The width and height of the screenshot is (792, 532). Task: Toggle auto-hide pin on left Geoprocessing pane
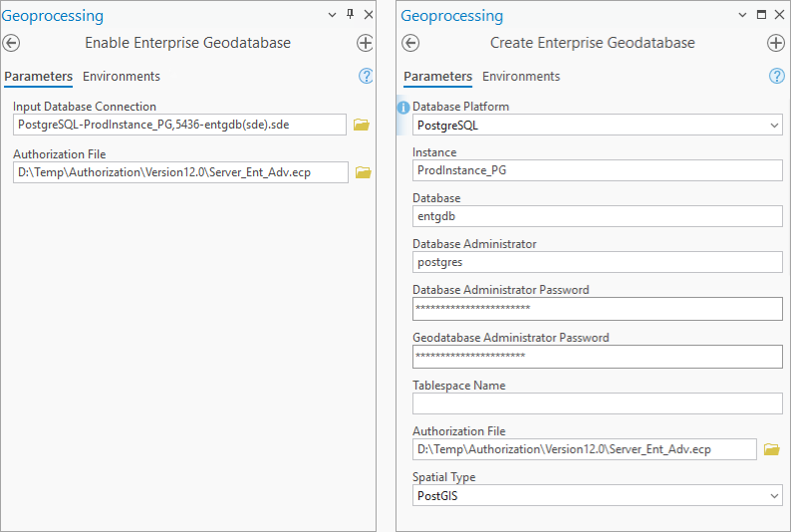point(350,14)
